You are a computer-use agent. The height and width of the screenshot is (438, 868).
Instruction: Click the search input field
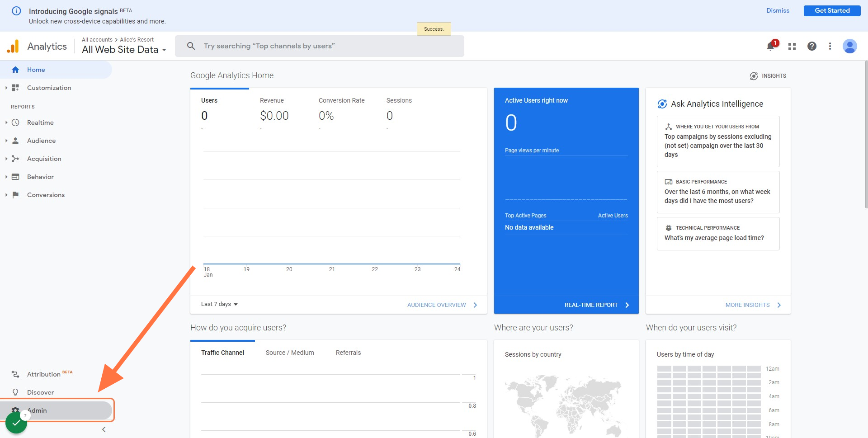[x=320, y=46]
